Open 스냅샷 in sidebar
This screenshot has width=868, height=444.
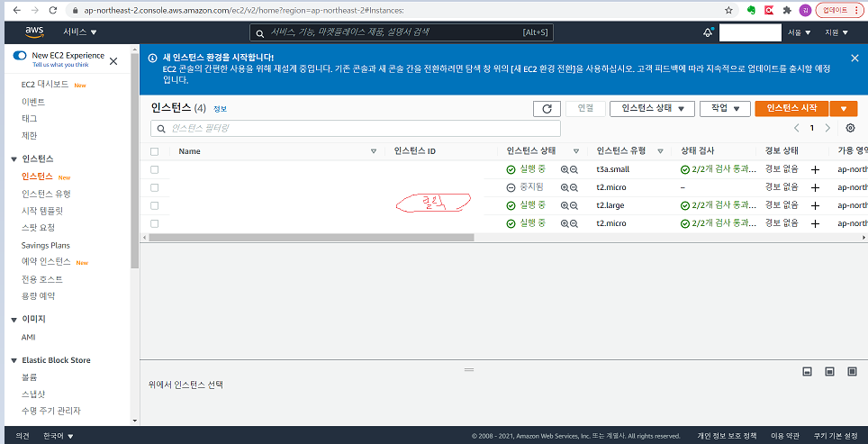[33, 394]
